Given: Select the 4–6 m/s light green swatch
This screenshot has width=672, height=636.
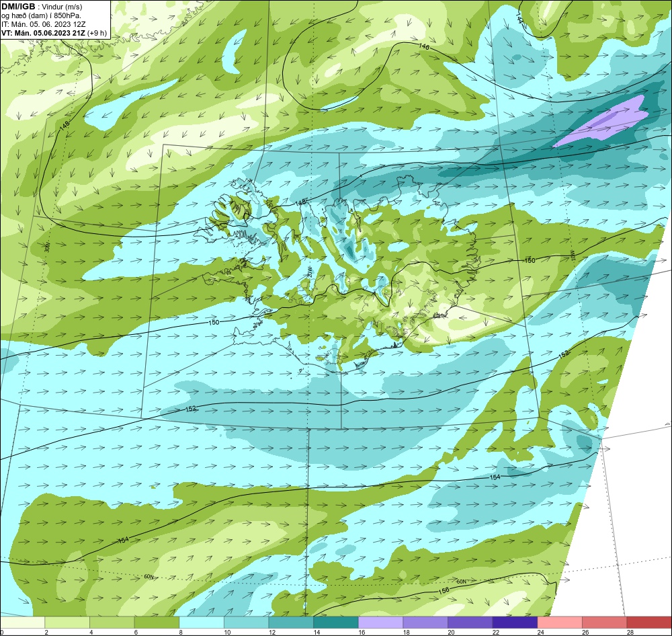Looking at the screenshot, I should (x=112, y=622).
